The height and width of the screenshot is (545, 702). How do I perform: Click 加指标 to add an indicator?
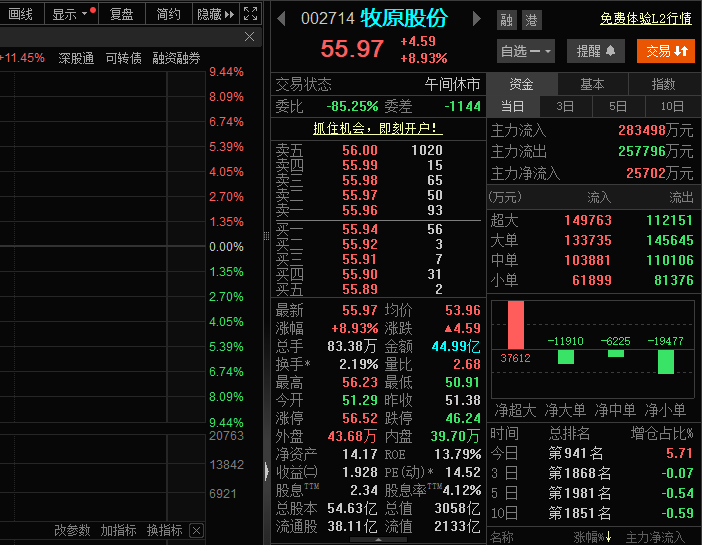click(x=118, y=530)
